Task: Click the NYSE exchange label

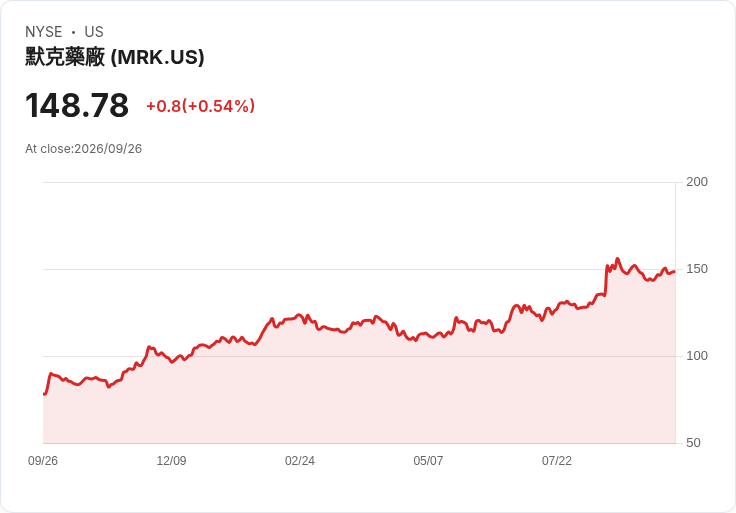Action: 44,32
